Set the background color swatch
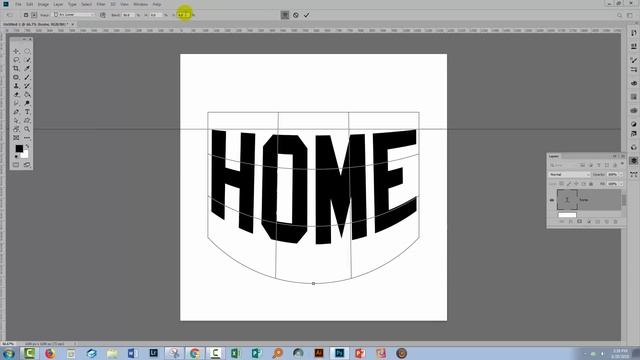This screenshot has height=360, width=640. click(x=25, y=155)
